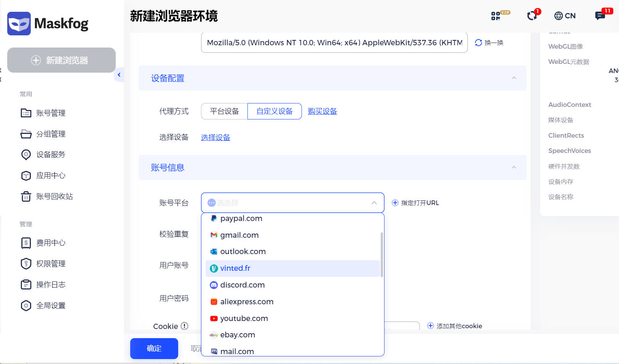619x364 pixels.
Task: Click the 全局设置 gear icon
Action: click(26, 305)
